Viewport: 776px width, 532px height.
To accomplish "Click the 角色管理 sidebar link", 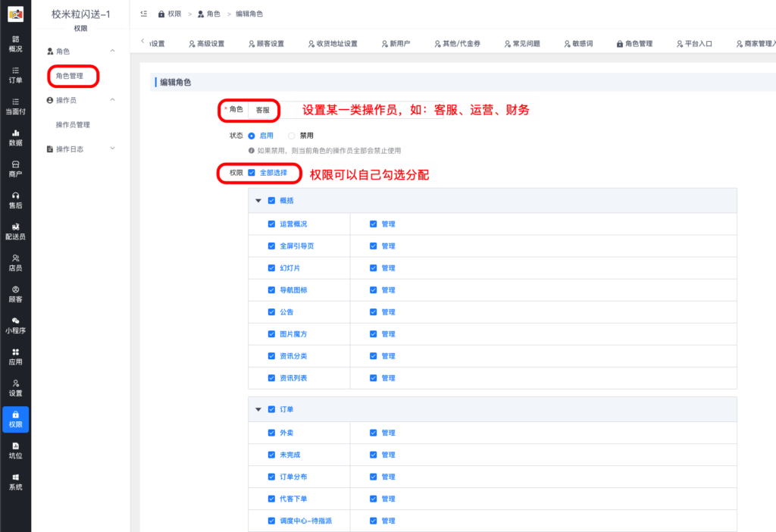I will (72, 76).
